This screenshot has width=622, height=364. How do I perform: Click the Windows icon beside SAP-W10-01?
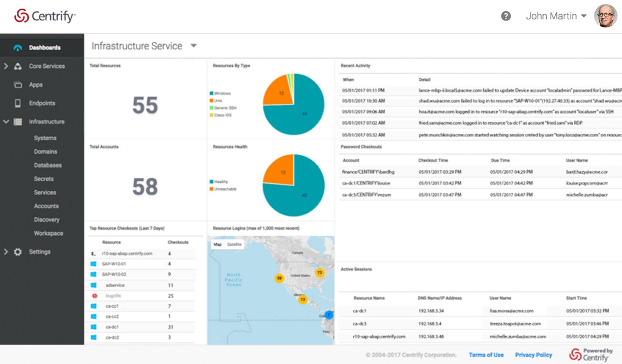[x=93, y=264]
